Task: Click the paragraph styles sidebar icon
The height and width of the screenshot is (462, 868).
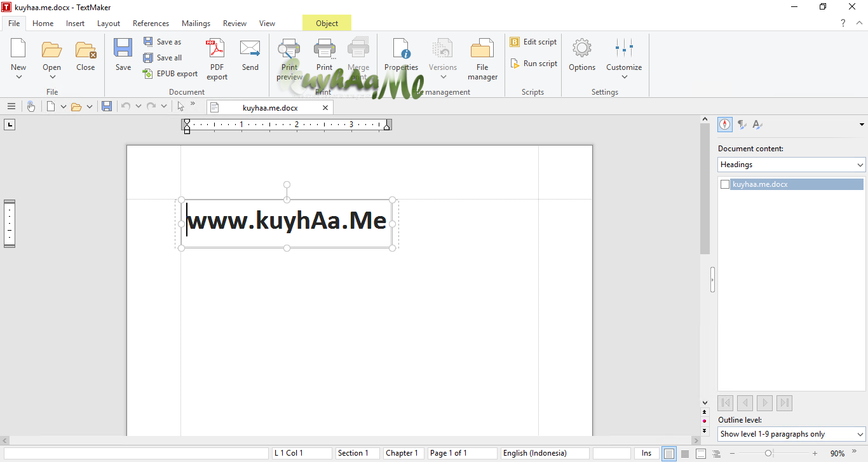Action: [x=742, y=125]
